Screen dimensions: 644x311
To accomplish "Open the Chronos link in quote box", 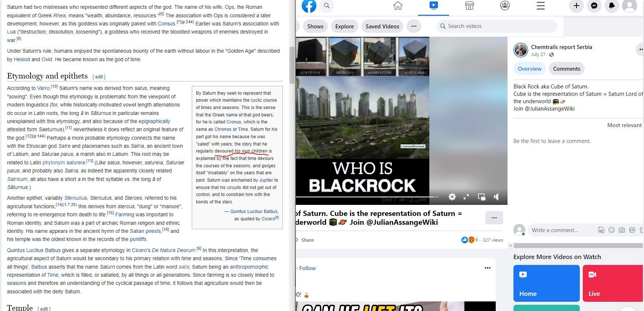I will coord(223,129).
